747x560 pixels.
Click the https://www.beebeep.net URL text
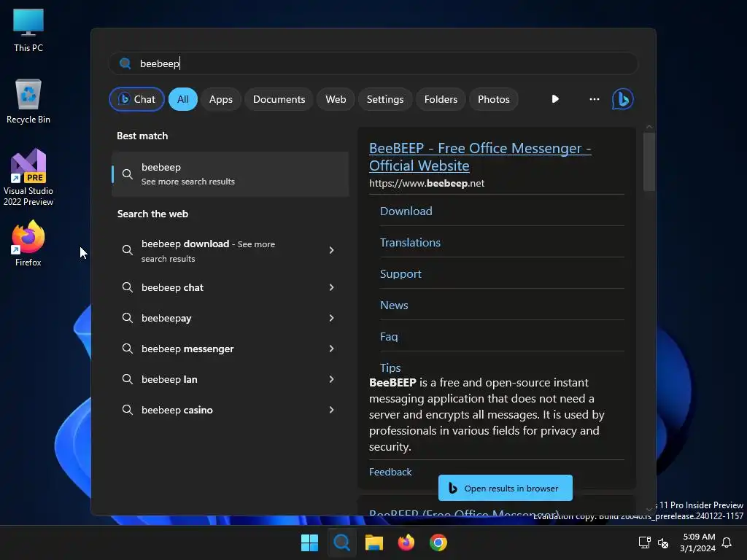426,183
